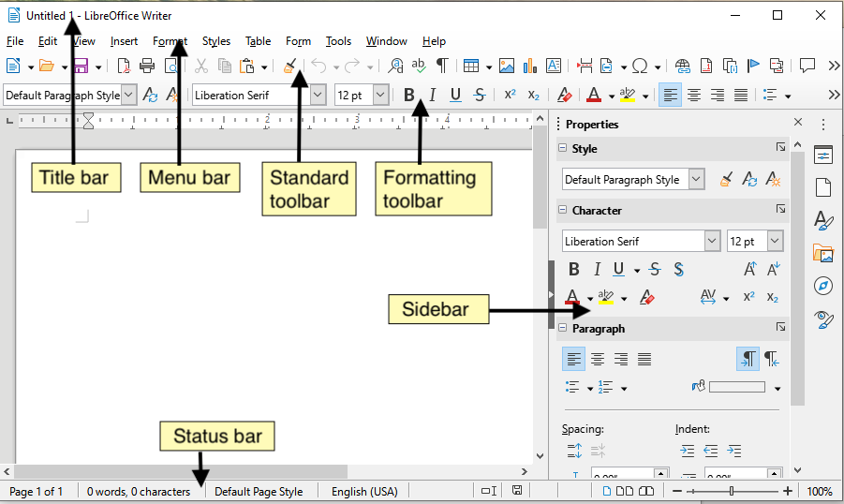Expand the sidebar Default Paragraph Style dropdown
This screenshot has height=504, width=844.
(x=696, y=179)
